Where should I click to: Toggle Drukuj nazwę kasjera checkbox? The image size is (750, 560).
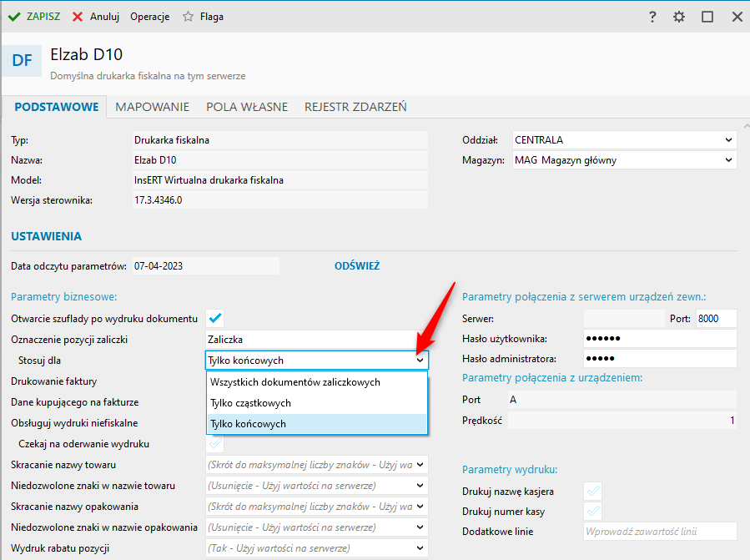pyautogui.click(x=592, y=491)
